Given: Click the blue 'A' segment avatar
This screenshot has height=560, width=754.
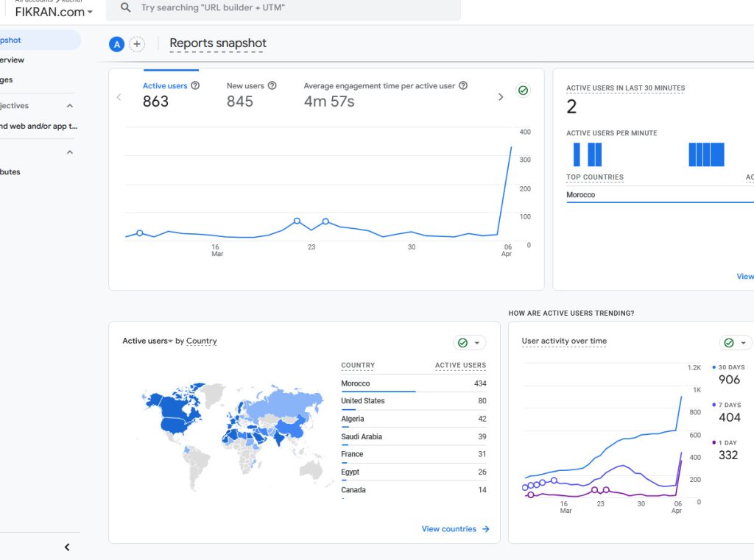Looking at the screenshot, I should [117, 44].
